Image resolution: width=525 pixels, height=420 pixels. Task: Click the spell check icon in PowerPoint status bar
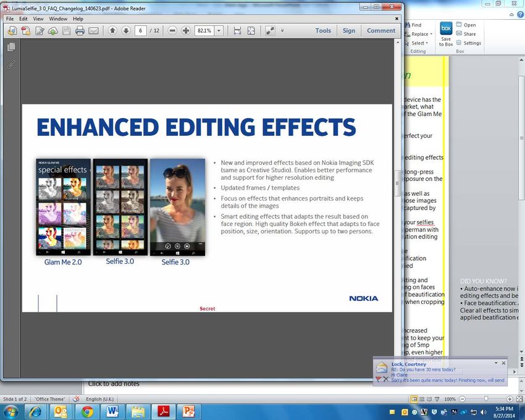76,399
